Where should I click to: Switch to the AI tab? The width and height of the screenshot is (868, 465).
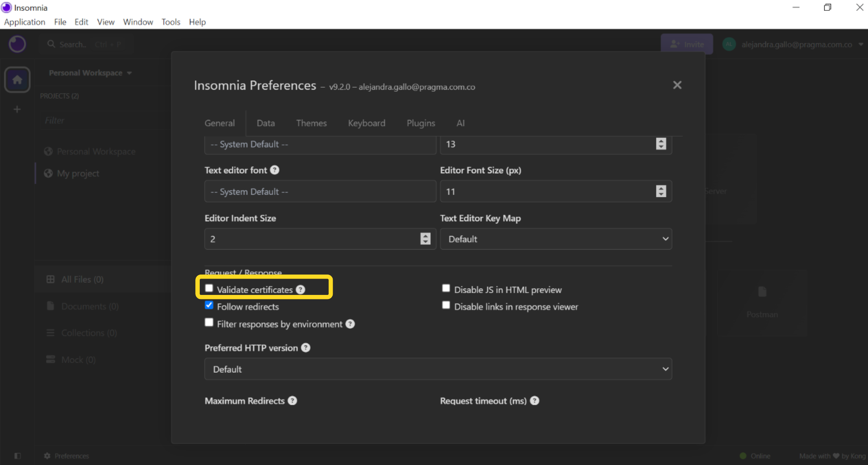click(461, 123)
